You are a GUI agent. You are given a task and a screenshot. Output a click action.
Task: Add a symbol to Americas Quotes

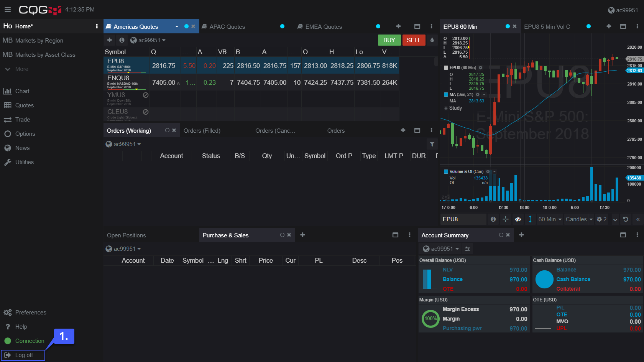[110, 40]
